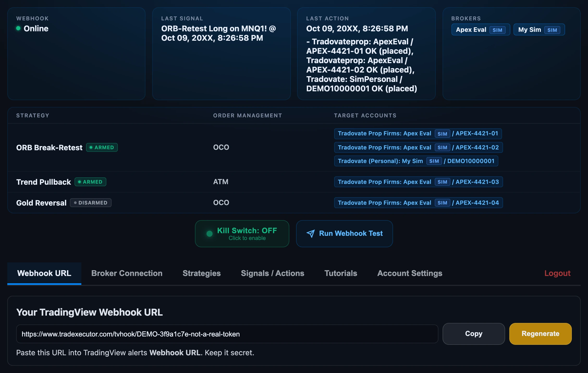
Task: Select the My Sim broker chip
Action: [539, 30]
